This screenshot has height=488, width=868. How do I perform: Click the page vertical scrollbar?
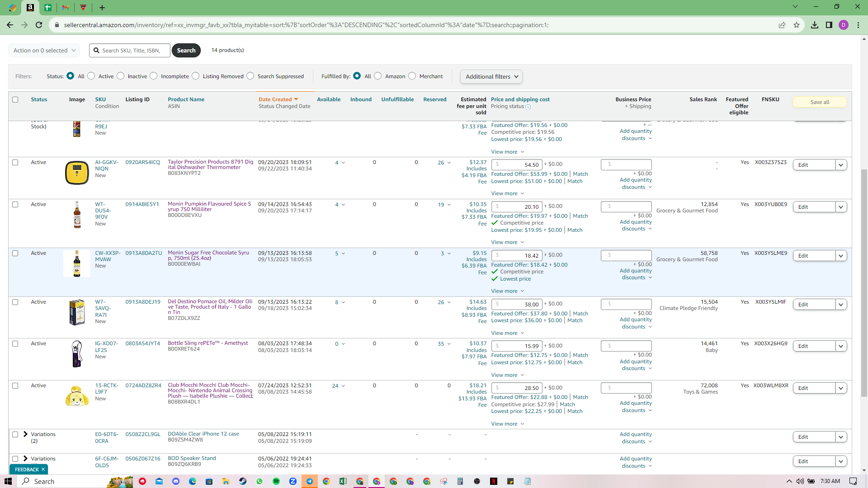pyautogui.click(x=864, y=283)
